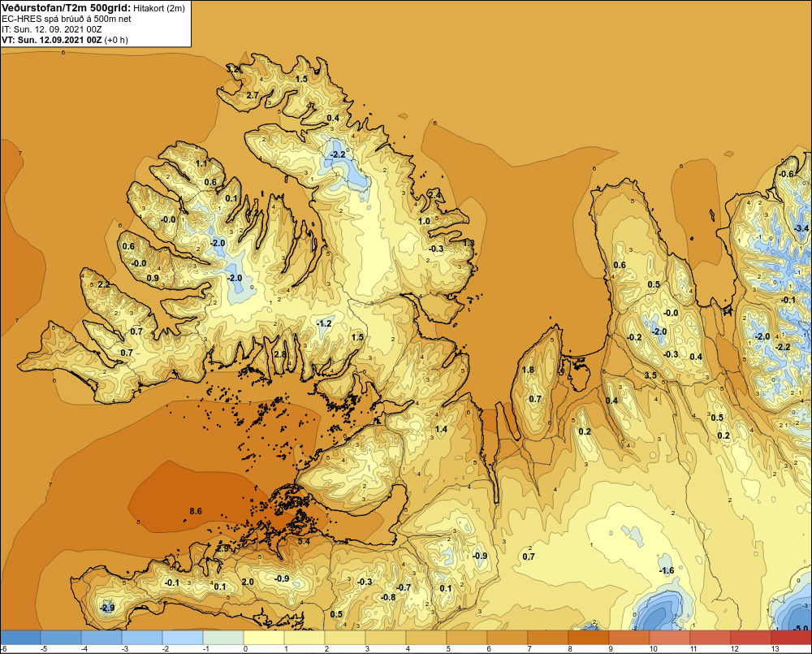Click the -1.6 temperature label
This screenshot has height=654, width=812.
tap(667, 570)
